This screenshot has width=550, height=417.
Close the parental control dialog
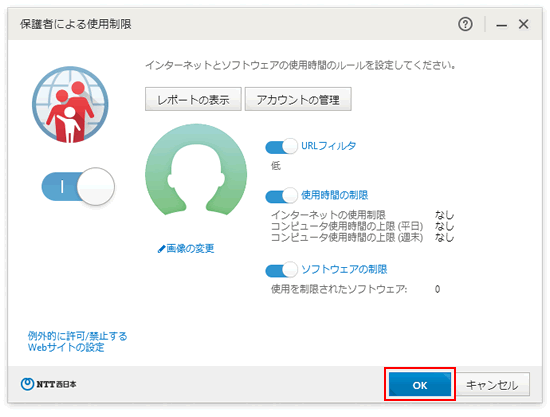click(524, 24)
